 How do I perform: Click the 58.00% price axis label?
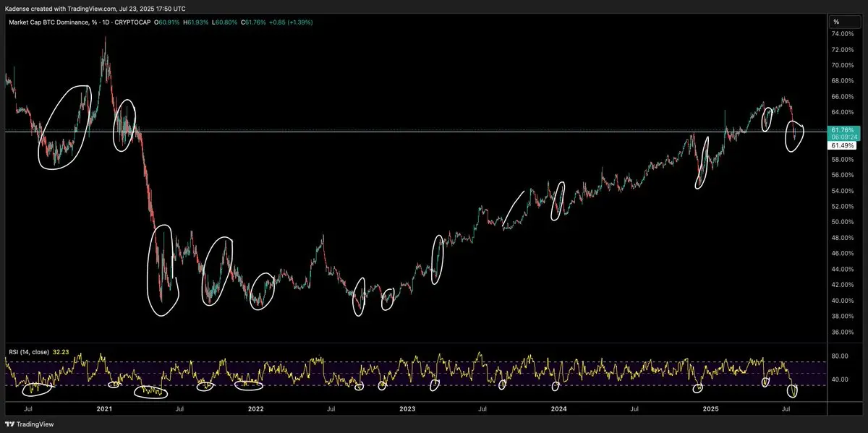pyautogui.click(x=843, y=159)
